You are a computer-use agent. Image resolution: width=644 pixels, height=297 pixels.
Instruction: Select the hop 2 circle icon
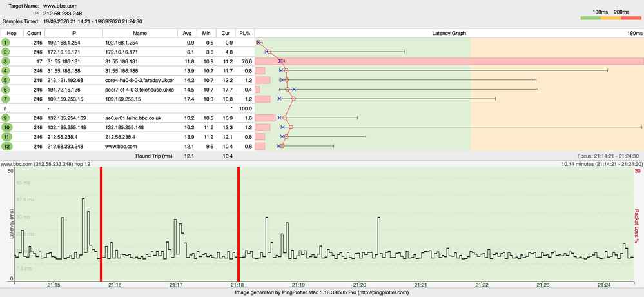(5, 52)
